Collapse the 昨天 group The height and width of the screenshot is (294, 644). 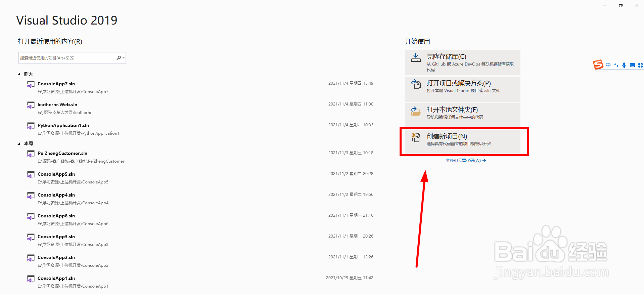pyautogui.click(x=19, y=74)
